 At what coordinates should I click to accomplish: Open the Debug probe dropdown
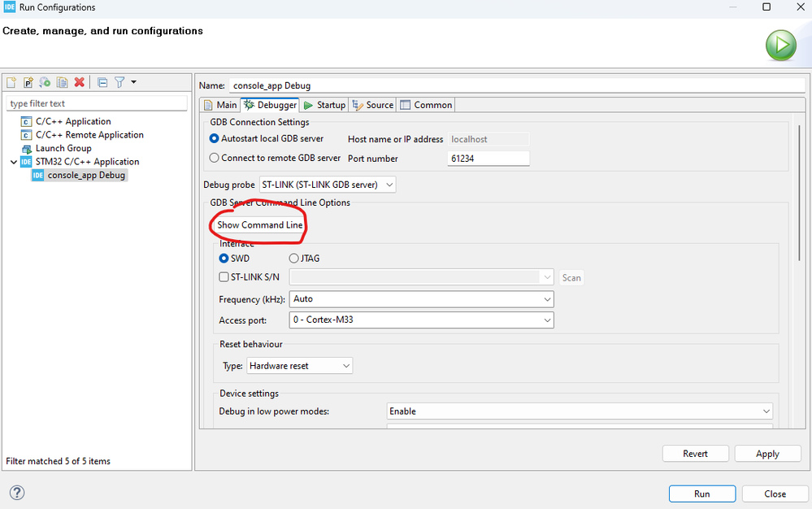(328, 185)
